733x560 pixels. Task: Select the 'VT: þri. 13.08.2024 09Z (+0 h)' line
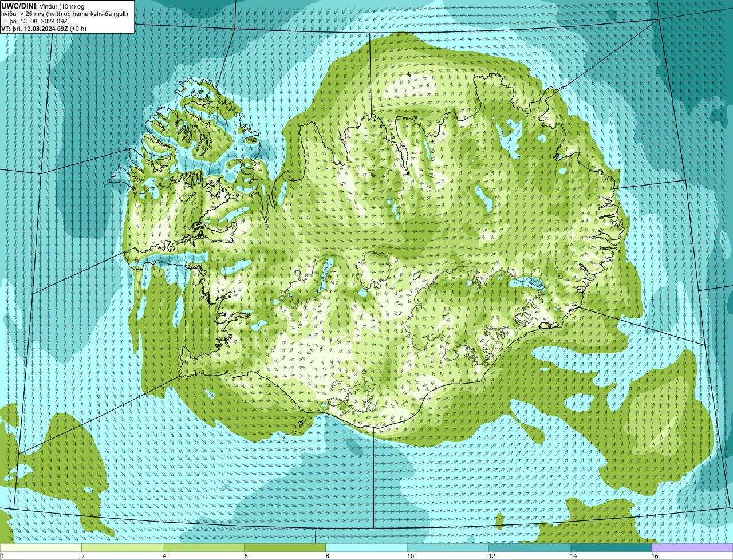pyautogui.click(x=44, y=29)
